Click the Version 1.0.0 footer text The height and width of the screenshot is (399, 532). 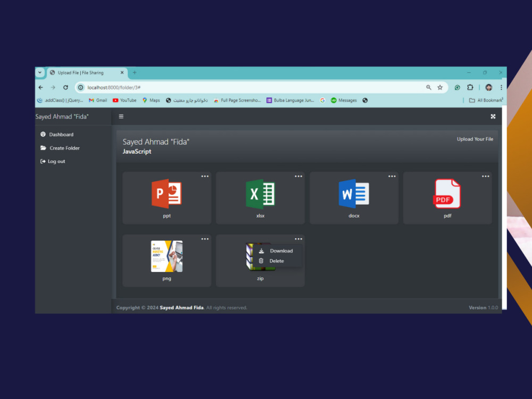pyautogui.click(x=483, y=307)
